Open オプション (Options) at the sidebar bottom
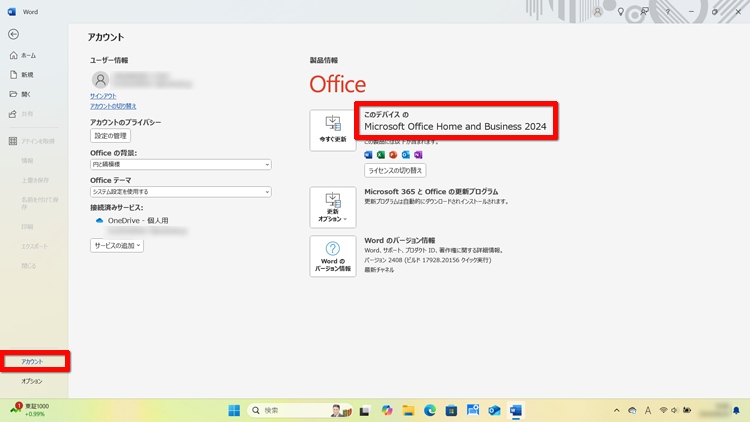Image resolution: width=750 pixels, height=422 pixels. [x=32, y=382]
